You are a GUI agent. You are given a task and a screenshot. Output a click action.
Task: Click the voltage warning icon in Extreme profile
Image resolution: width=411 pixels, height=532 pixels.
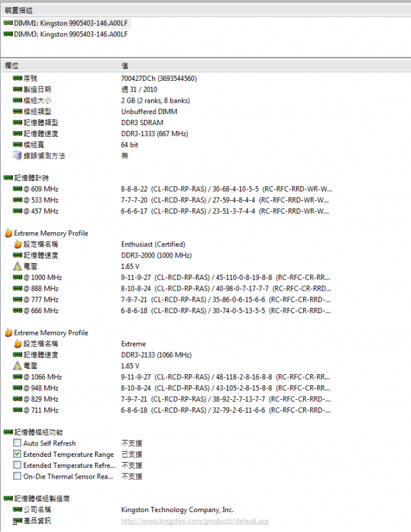click(x=17, y=366)
